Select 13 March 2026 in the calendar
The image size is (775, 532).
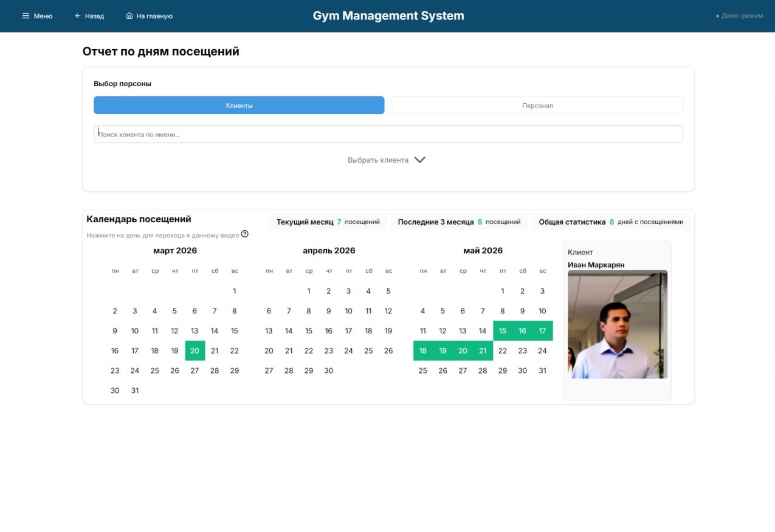(195, 331)
